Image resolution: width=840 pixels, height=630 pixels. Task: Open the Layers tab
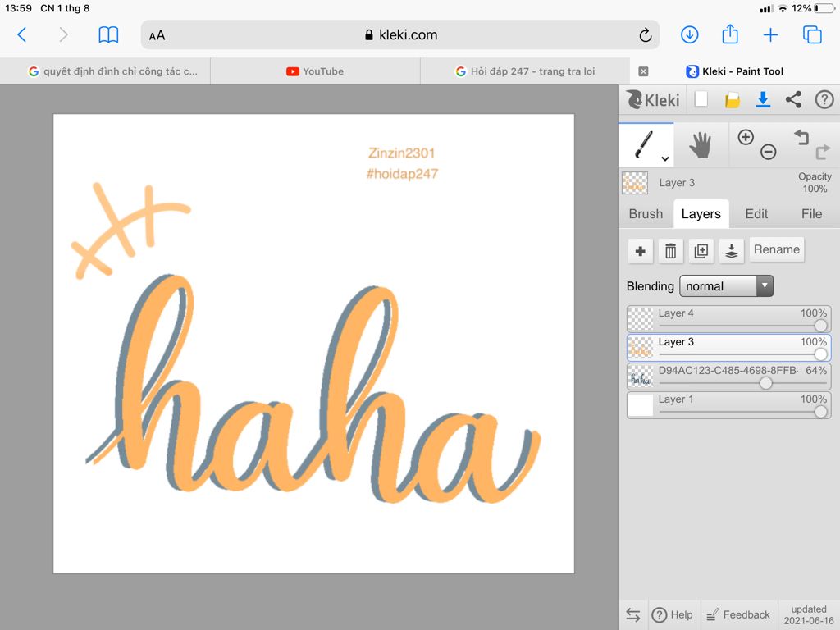(701, 214)
